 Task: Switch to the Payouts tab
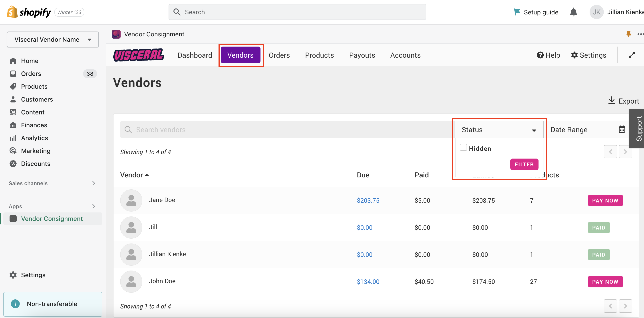coord(362,55)
